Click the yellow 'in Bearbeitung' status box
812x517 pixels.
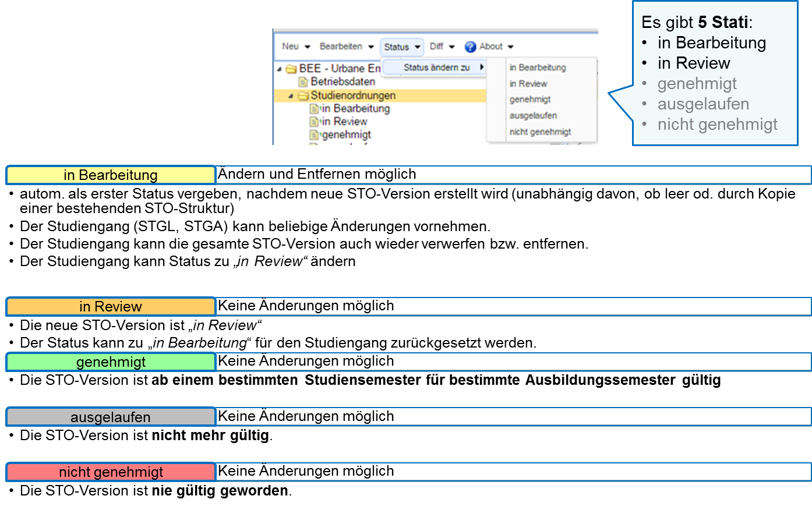[x=111, y=175]
